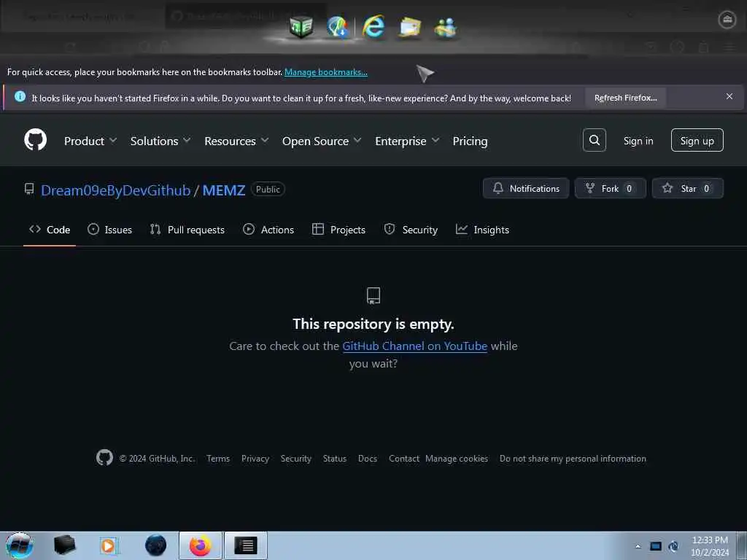Open the Projects tab
This screenshot has height=560, width=747.
(x=338, y=230)
